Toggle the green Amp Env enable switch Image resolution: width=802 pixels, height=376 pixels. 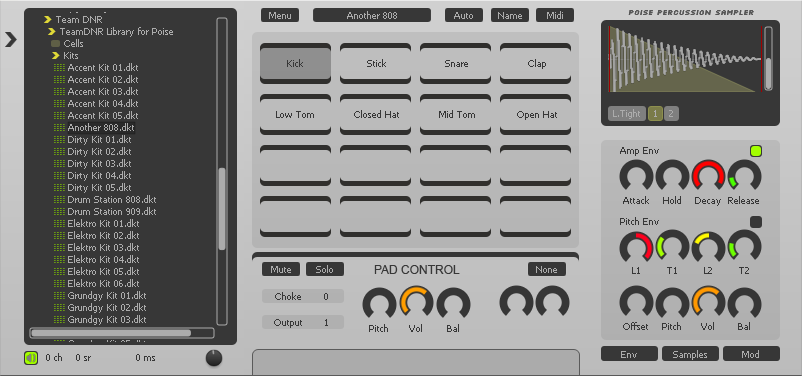[755, 151]
